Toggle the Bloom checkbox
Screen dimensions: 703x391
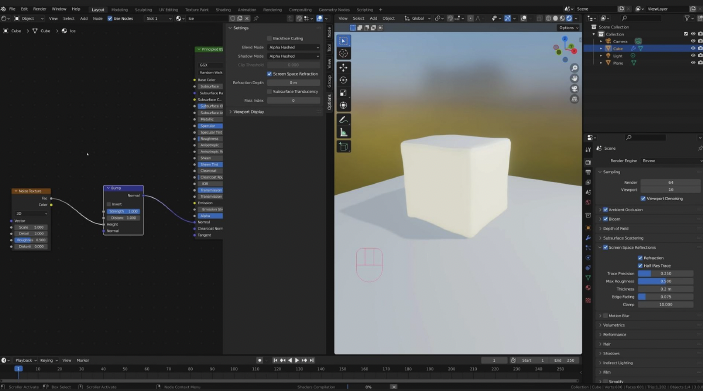click(x=606, y=219)
